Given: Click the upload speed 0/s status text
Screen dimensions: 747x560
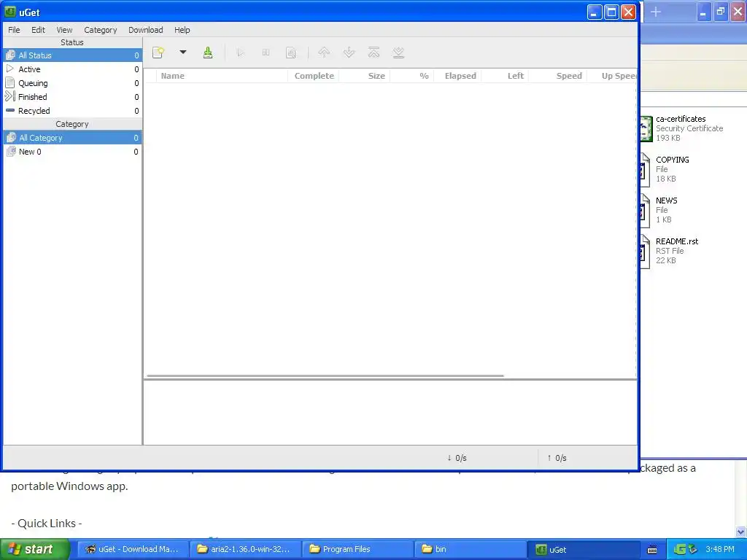Looking at the screenshot, I should pyautogui.click(x=557, y=458).
